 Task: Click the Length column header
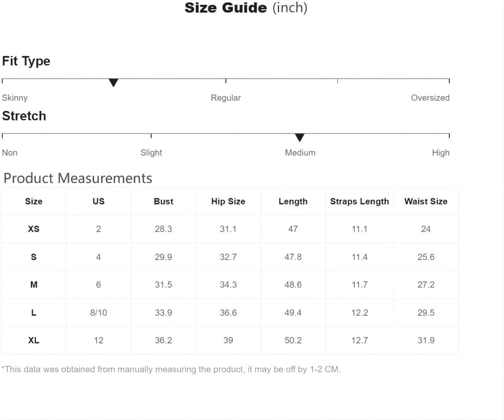(x=293, y=202)
